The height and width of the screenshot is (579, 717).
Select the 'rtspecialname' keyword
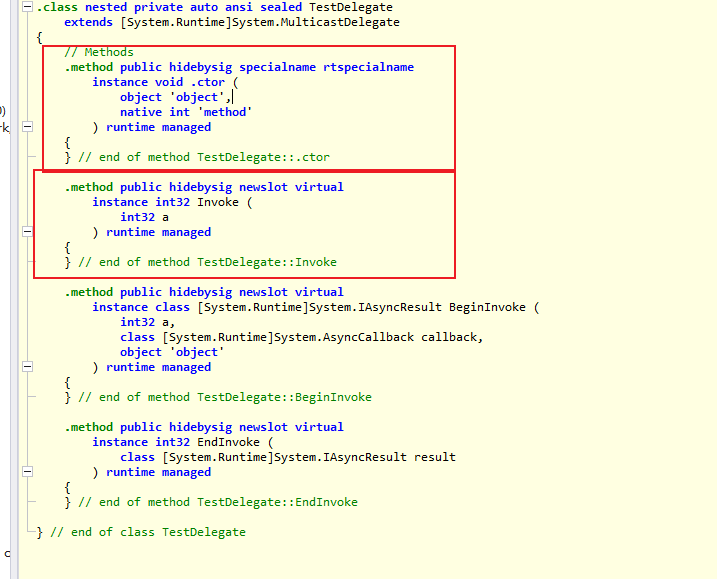tap(368, 67)
